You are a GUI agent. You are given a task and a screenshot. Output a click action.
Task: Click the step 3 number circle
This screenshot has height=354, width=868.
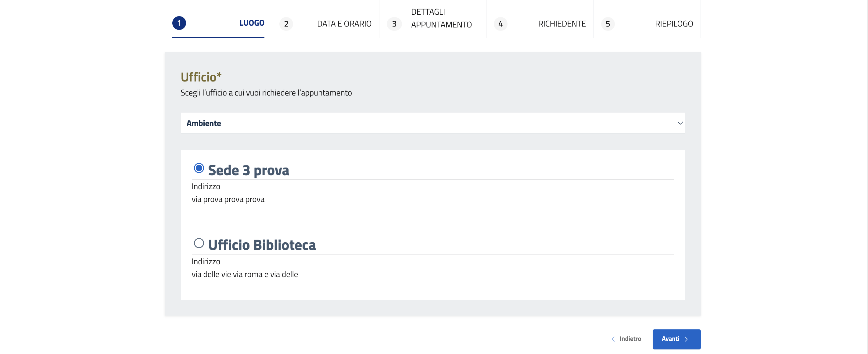393,24
